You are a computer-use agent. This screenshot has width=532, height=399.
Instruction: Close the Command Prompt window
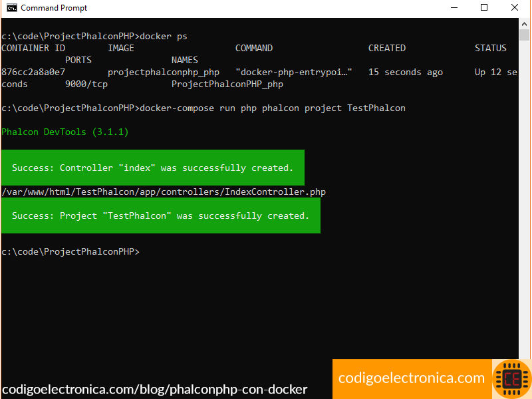point(514,7)
